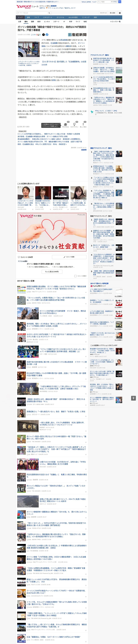Viewport: 138px width, 644px height.
Task: Open the 購入履歴 link
Action: click(x=112, y=13)
